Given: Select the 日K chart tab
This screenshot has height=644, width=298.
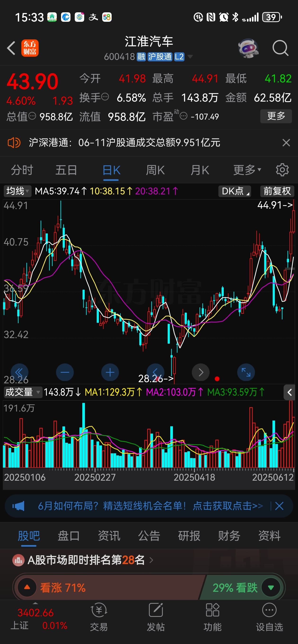Looking at the screenshot, I should coord(111,170).
